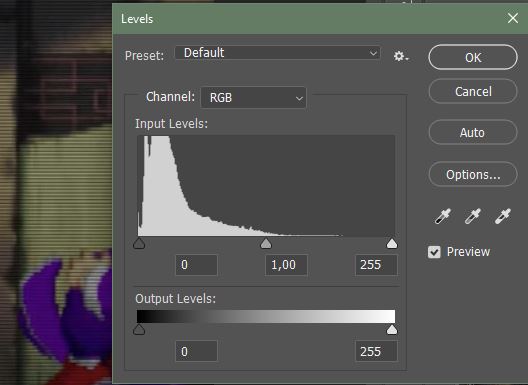Open the preset options gear menu
Image resolution: width=528 pixels, height=385 pixels.
401,56
